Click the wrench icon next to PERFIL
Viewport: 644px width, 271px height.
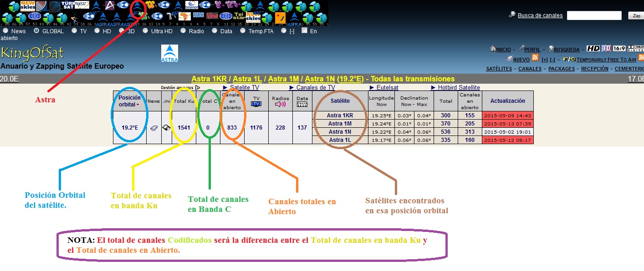pyautogui.click(x=521, y=49)
